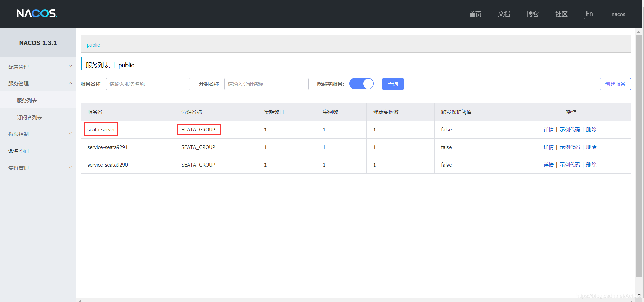Click the 分组名称 column header
The image size is (644, 302).
point(216,112)
